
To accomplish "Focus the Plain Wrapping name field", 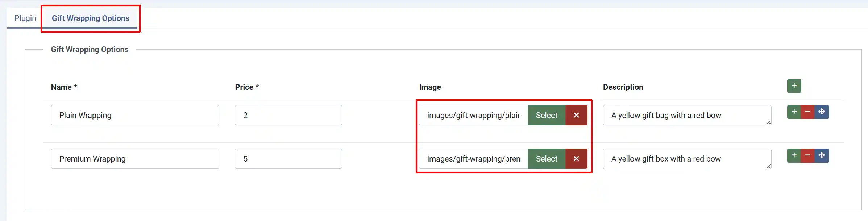I will (135, 115).
